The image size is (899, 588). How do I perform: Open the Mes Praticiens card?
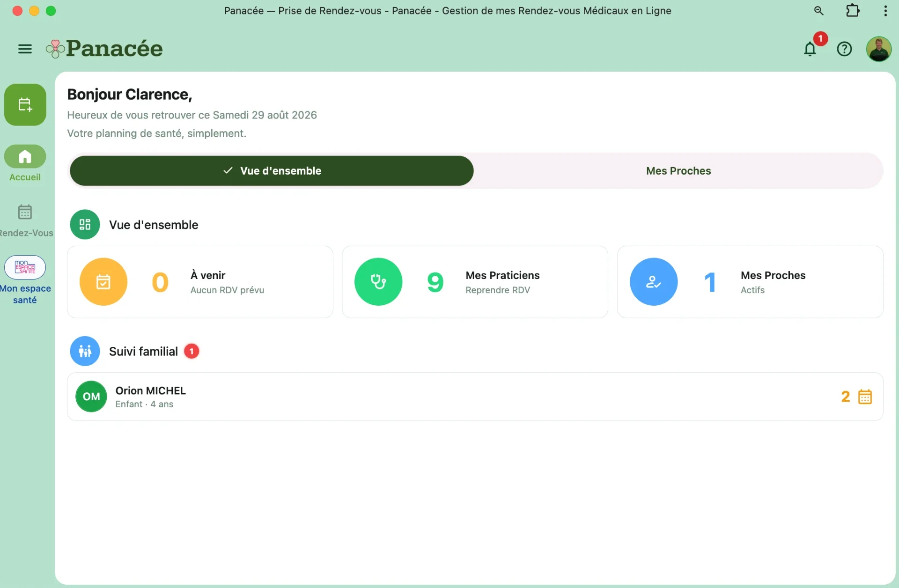point(475,282)
